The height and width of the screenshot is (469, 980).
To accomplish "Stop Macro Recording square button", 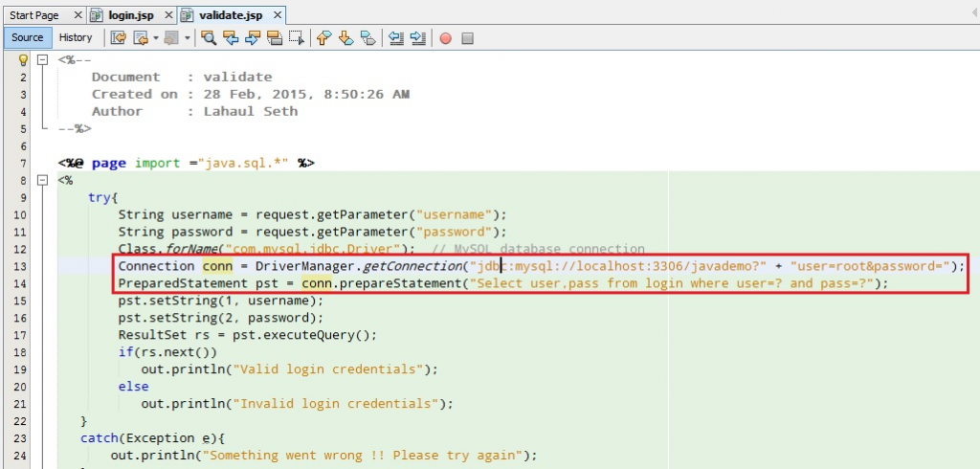I will (x=468, y=38).
